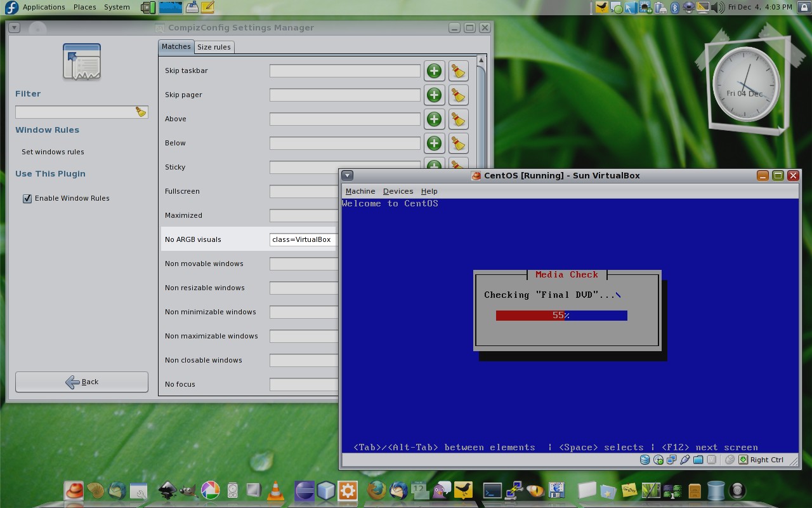
Task: Click VirtualBox shared folders status icon
Action: pyautogui.click(x=698, y=460)
